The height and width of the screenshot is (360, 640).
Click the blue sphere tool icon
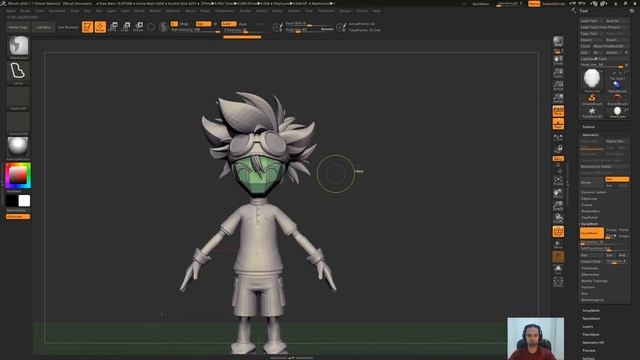coord(617,86)
